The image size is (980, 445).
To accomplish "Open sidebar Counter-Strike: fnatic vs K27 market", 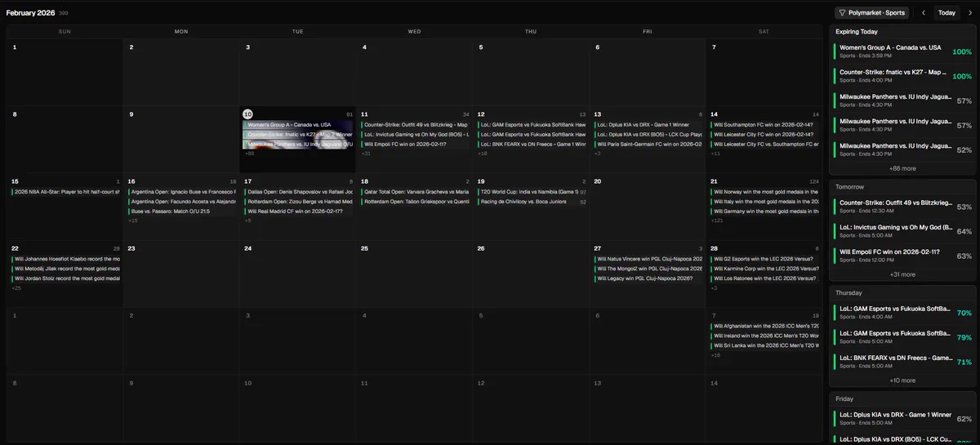I will click(x=902, y=76).
